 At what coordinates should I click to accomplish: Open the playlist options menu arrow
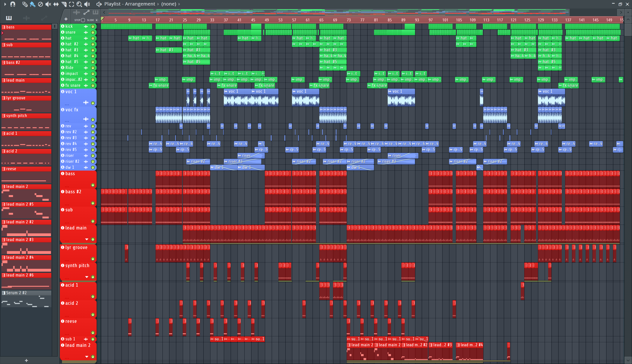[5, 4]
